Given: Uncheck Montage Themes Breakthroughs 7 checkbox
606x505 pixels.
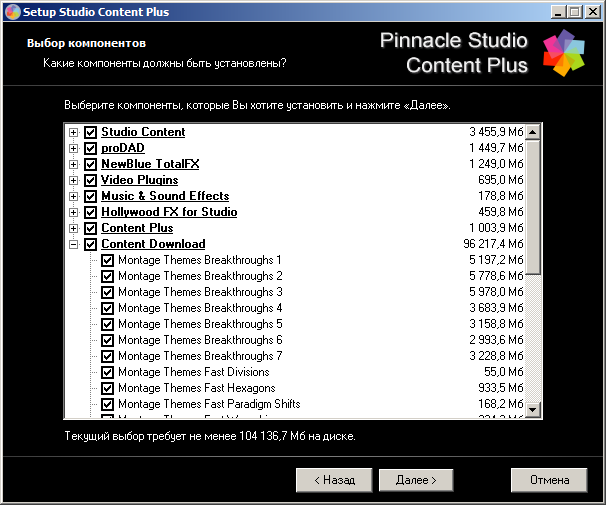Looking at the screenshot, I should coord(107,357).
